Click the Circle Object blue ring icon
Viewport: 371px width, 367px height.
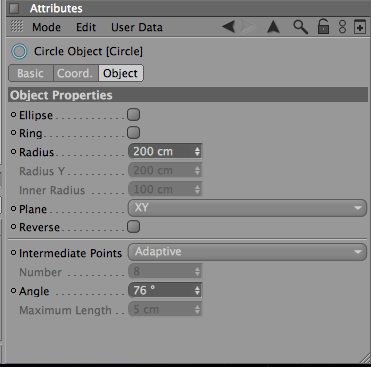tap(19, 52)
